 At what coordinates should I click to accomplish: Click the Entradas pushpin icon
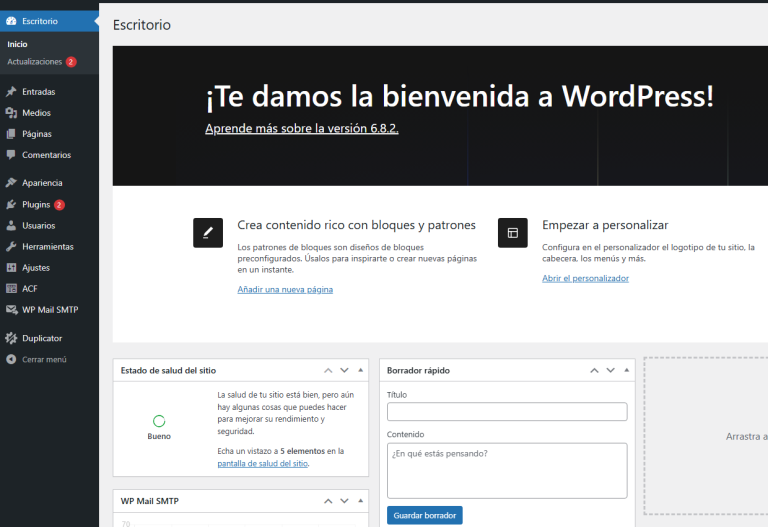(11, 92)
